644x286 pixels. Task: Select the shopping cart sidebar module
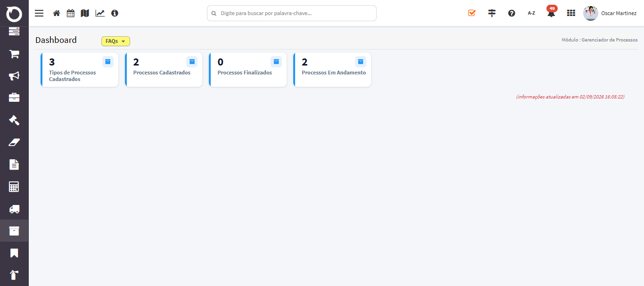click(x=14, y=54)
